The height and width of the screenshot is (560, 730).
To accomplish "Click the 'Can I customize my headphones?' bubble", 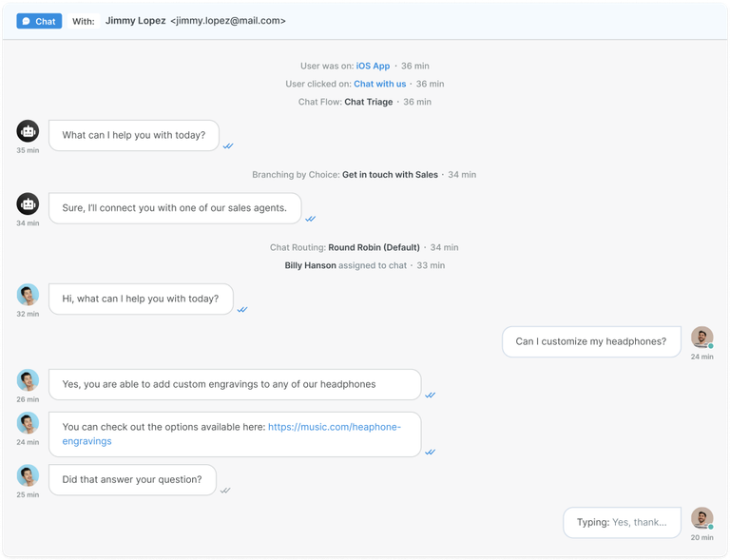I will point(591,341).
